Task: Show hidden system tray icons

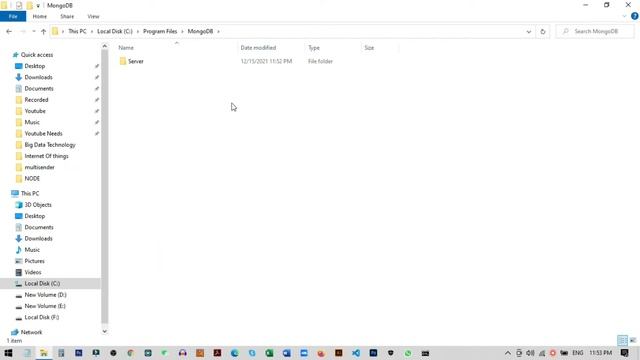Action: click(x=508, y=353)
